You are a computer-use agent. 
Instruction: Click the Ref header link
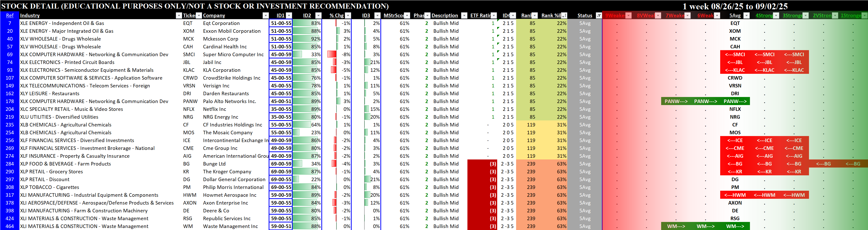click(x=10, y=15)
